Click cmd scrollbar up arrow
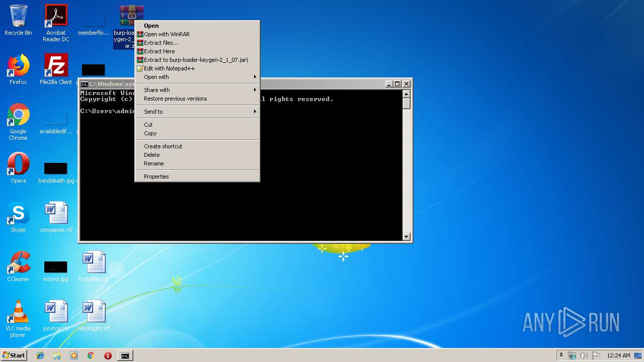 [x=407, y=94]
